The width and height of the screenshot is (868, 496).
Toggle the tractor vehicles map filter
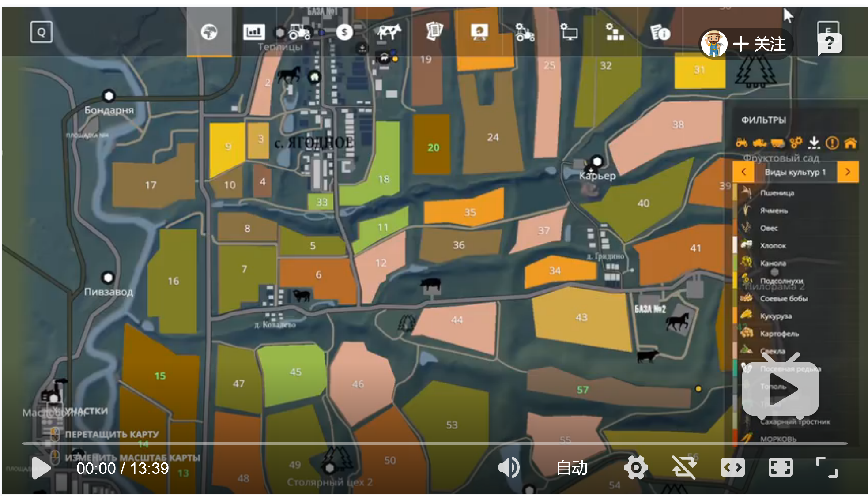pyautogui.click(x=742, y=143)
